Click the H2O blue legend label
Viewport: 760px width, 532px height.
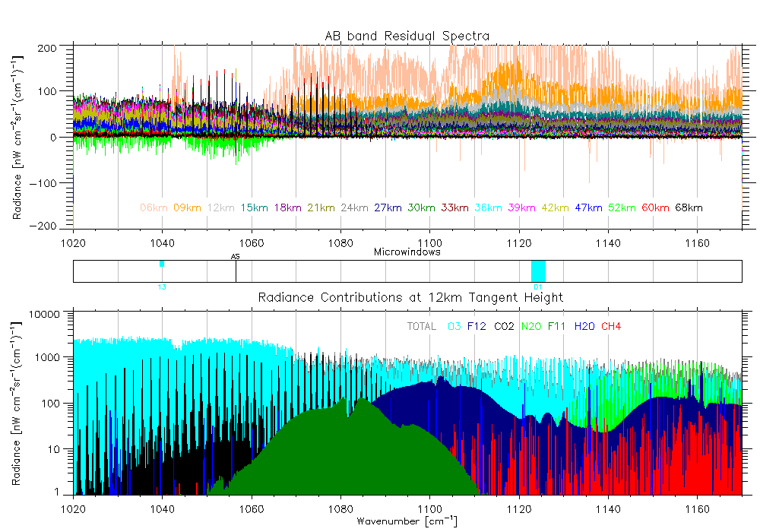(x=584, y=327)
